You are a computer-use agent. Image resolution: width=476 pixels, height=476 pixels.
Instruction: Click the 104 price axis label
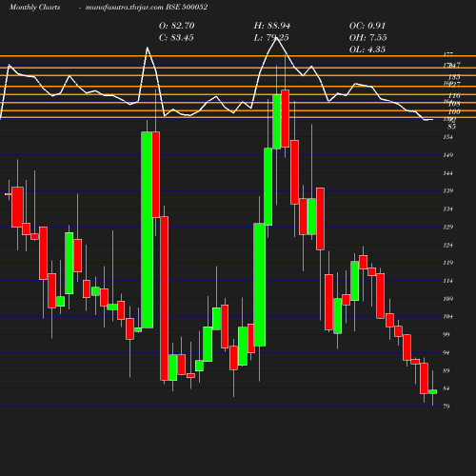pos(447,316)
